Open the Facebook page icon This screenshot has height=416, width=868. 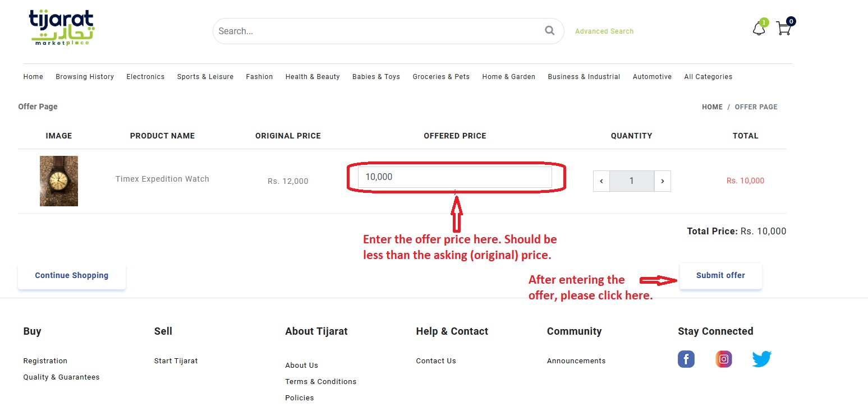(x=686, y=359)
